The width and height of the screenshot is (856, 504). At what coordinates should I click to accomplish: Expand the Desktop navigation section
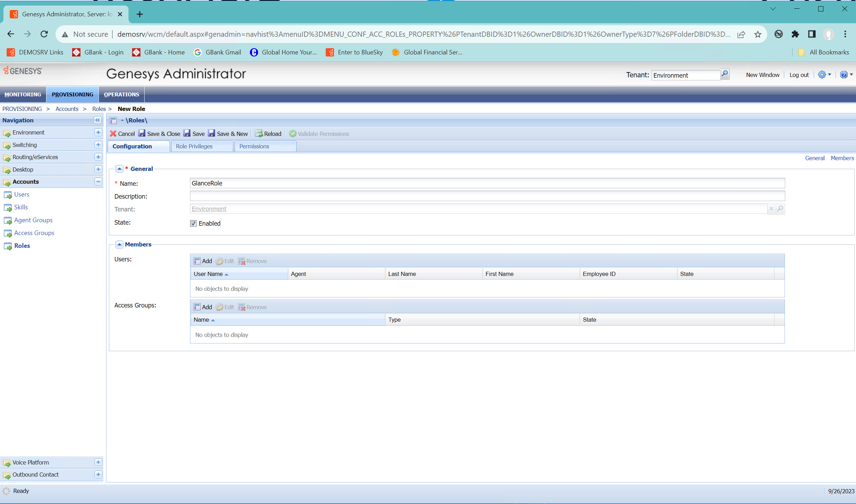98,169
